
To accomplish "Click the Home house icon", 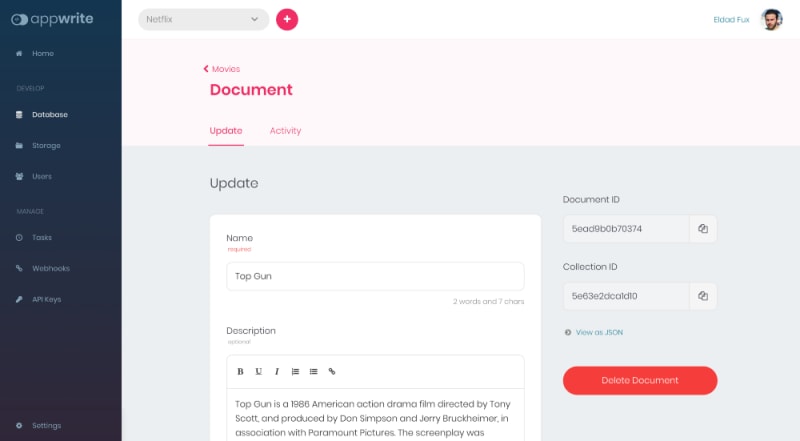I will coord(19,53).
